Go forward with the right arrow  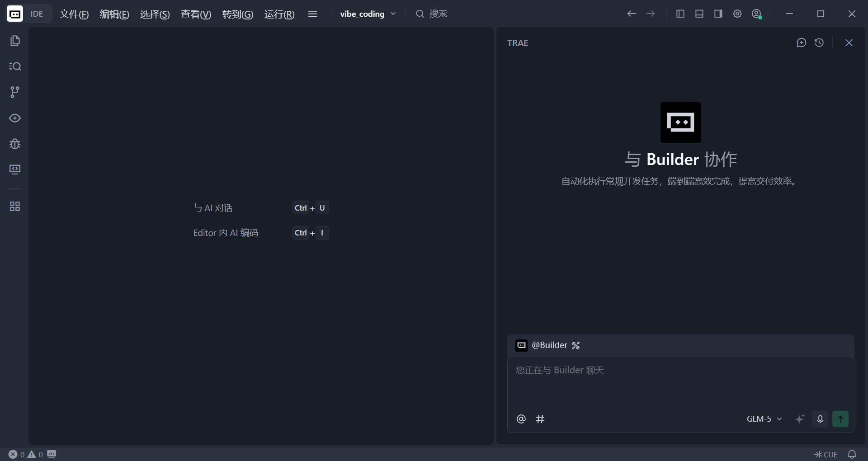tap(651, 14)
